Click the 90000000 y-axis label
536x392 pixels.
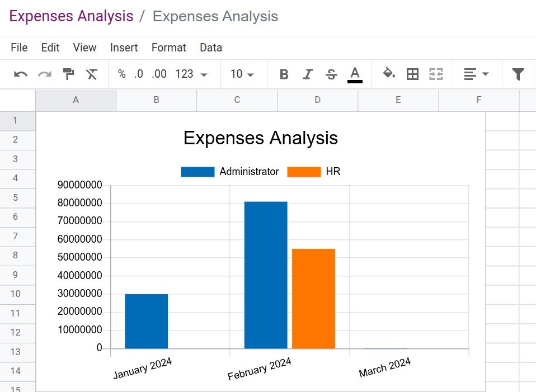click(79, 185)
